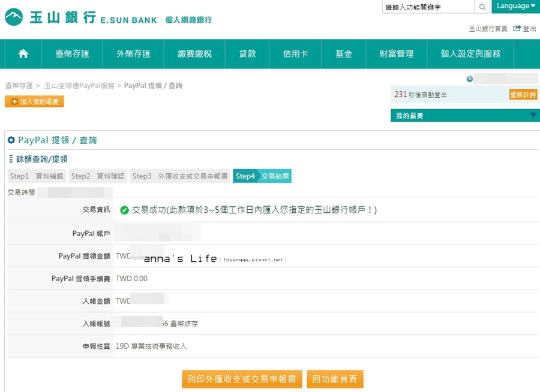This screenshot has width=540, height=392.
Task: Click the 231 秒後自動登出 countdown text
Action: pyautogui.click(x=421, y=94)
